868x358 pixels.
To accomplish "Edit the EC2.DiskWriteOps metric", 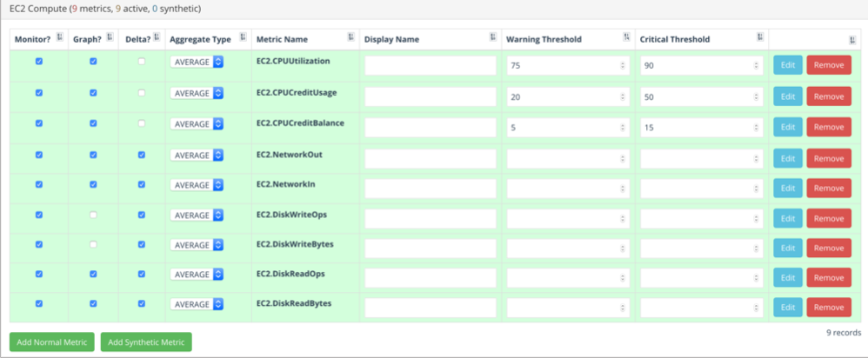I will [x=788, y=218].
